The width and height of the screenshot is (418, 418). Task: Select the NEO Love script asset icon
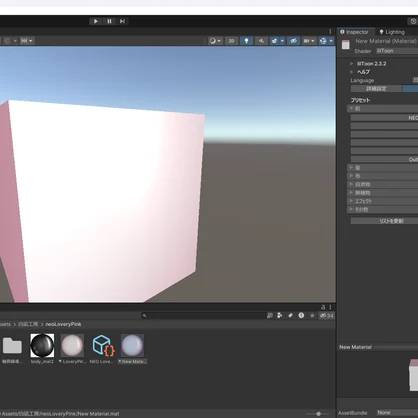click(x=103, y=345)
